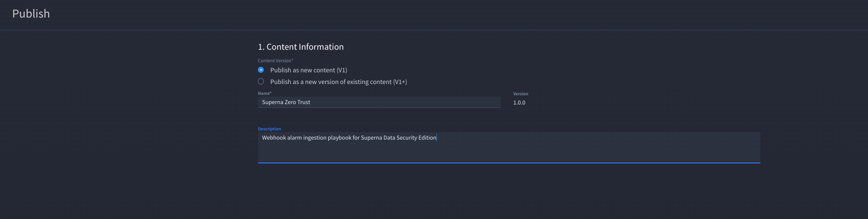Click the 'Publish as new content (V1)' label text
Viewport: 868px width, 219px height.
(x=309, y=70)
